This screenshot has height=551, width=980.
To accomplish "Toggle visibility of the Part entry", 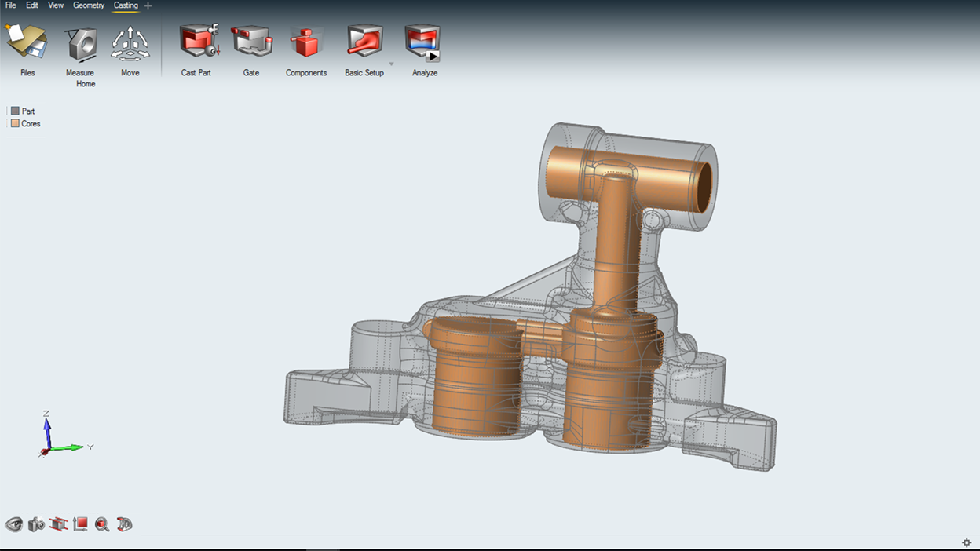I will pyautogui.click(x=14, y=111).
